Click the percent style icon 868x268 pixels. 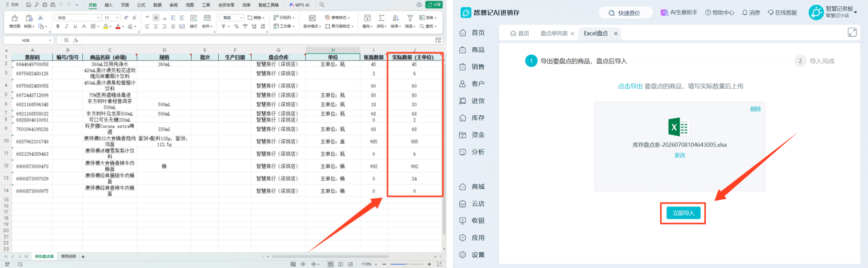click(x=236, y=26)
